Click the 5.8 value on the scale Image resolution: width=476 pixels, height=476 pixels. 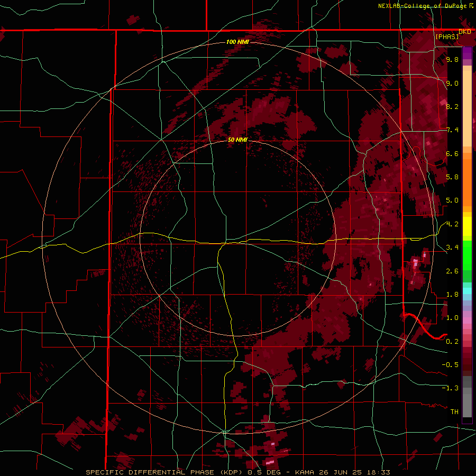point(452,177)
